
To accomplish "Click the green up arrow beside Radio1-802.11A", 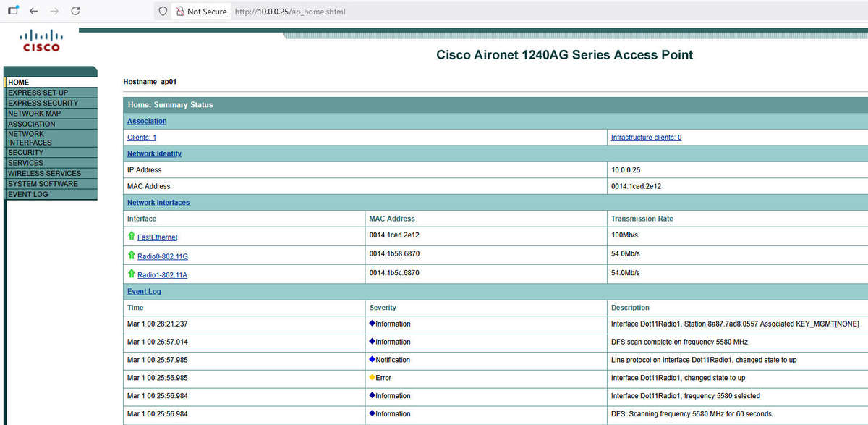I will 132,274.
